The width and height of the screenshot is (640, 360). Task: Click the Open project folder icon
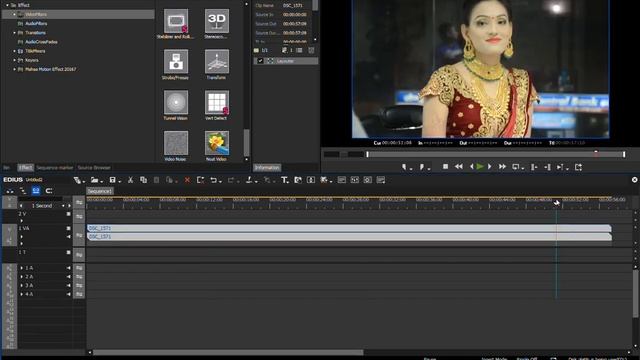[x=94, y=180]
